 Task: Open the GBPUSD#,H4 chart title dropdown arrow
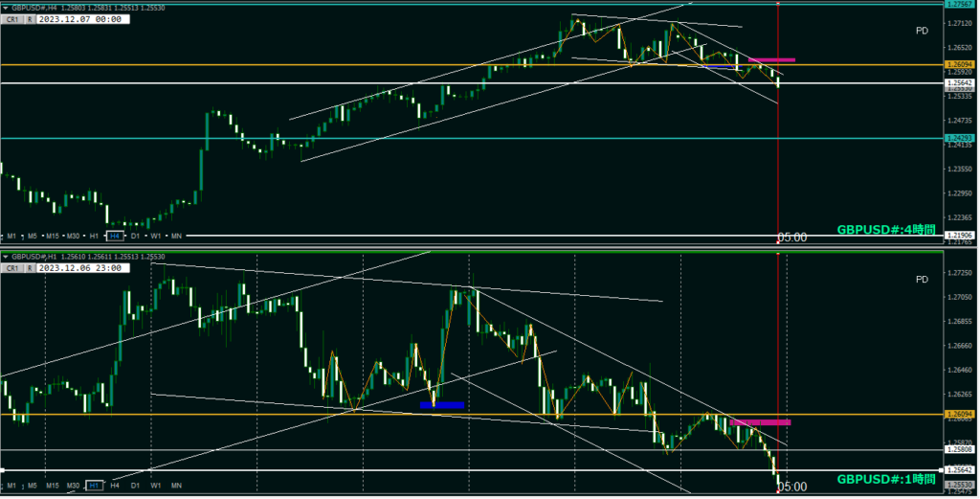point(6,8)
